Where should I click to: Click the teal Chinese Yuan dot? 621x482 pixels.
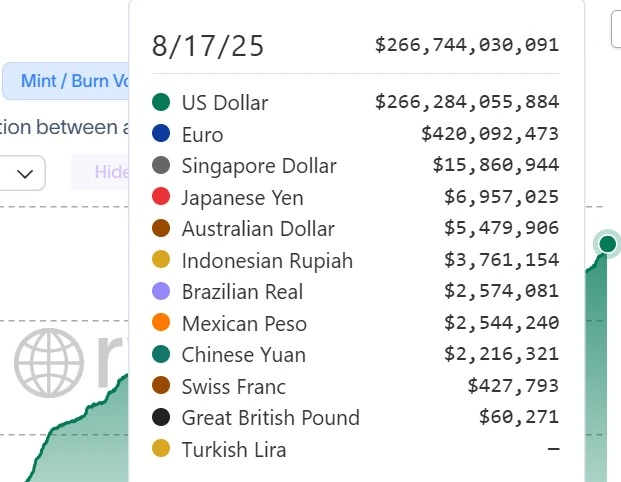[161, 355]
